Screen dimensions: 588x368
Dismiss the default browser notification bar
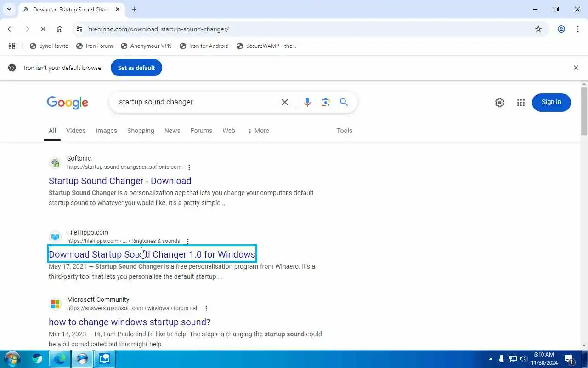point(576,68)
